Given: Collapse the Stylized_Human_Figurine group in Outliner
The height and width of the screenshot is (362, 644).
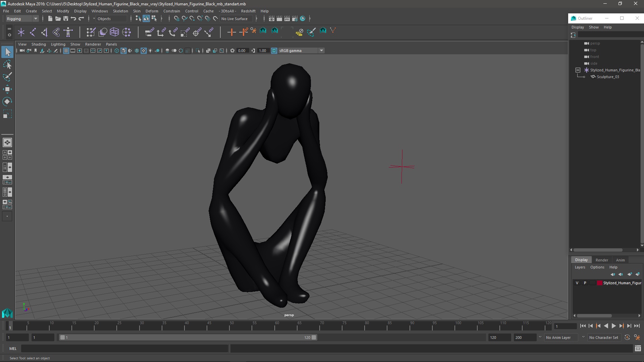Looking at the screenshot, I should coord(578,70).
